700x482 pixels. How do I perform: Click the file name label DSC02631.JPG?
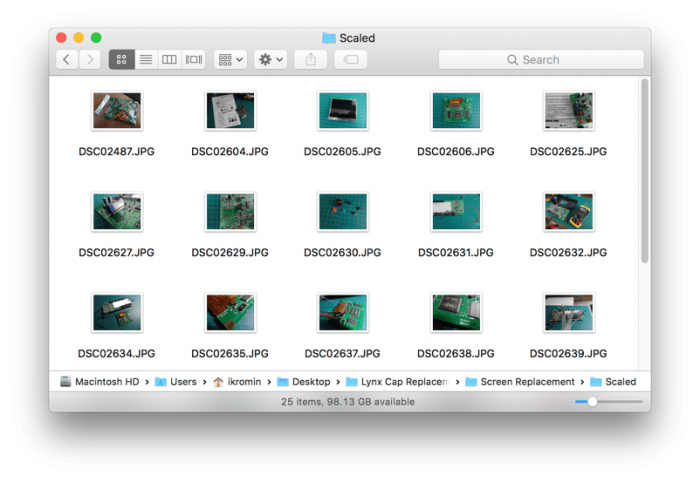(456, 253)
